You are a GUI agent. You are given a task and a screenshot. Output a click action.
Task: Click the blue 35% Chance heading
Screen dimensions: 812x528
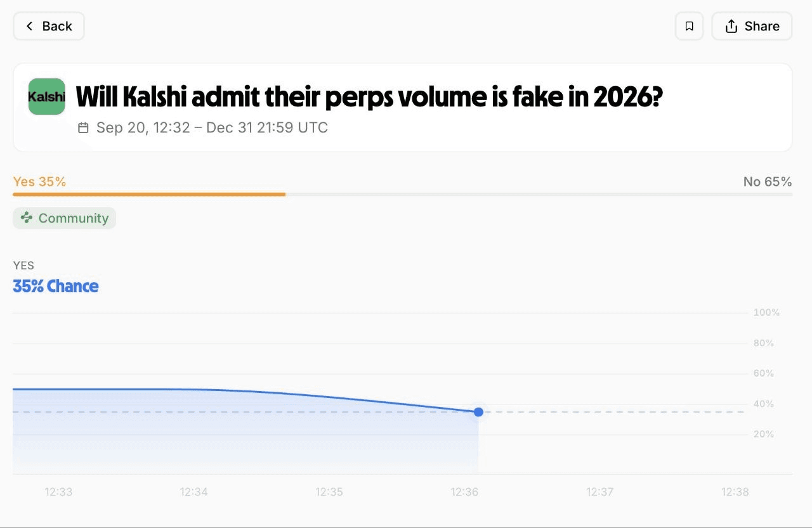tap(56, 287)
